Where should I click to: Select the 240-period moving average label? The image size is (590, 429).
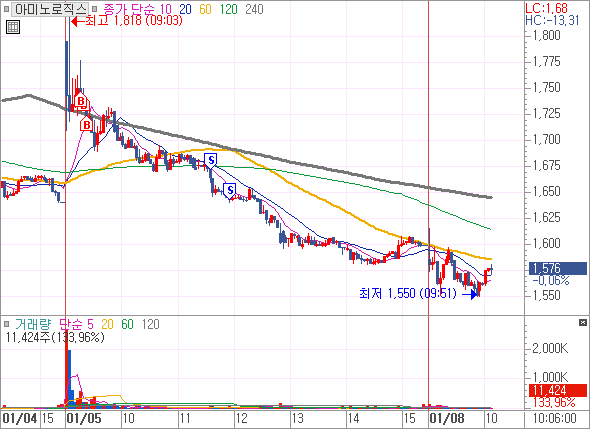tap(254, 9)
